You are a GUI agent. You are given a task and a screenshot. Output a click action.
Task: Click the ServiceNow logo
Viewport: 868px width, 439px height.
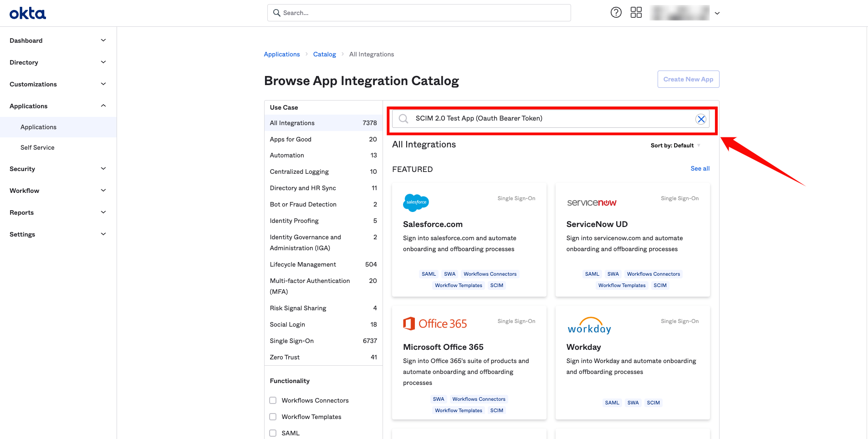(592, 203)
